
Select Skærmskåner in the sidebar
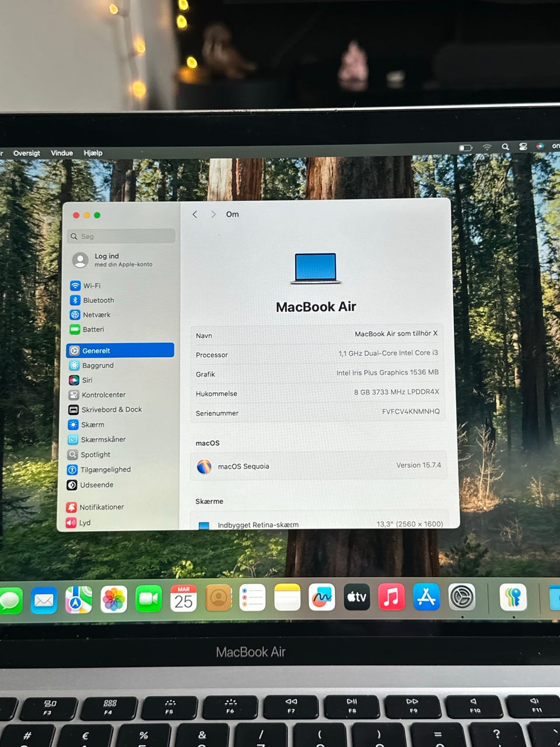97,439
